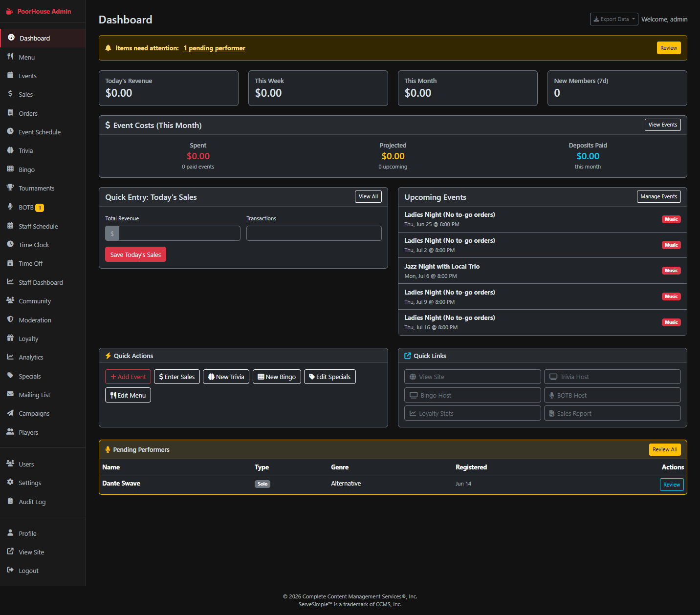
Task: Click the Loyalty gift icon in sidebar
Action: [x=10, y=338]
